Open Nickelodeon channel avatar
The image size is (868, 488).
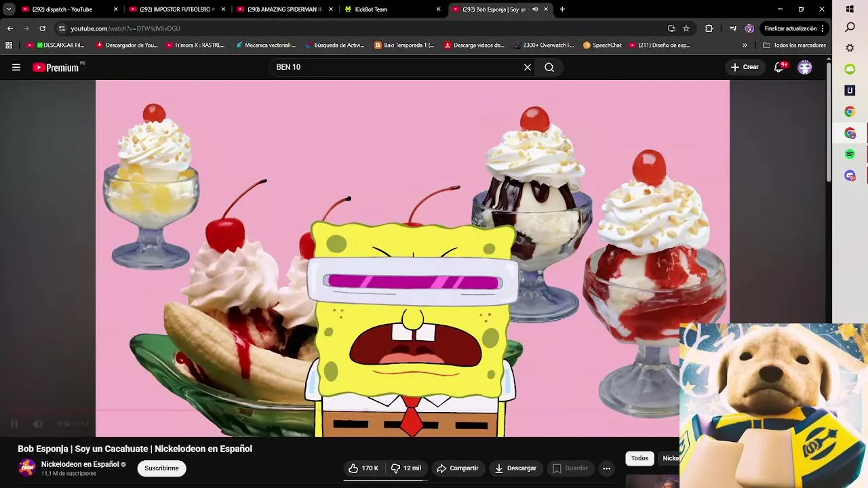(x=27, y=468)
